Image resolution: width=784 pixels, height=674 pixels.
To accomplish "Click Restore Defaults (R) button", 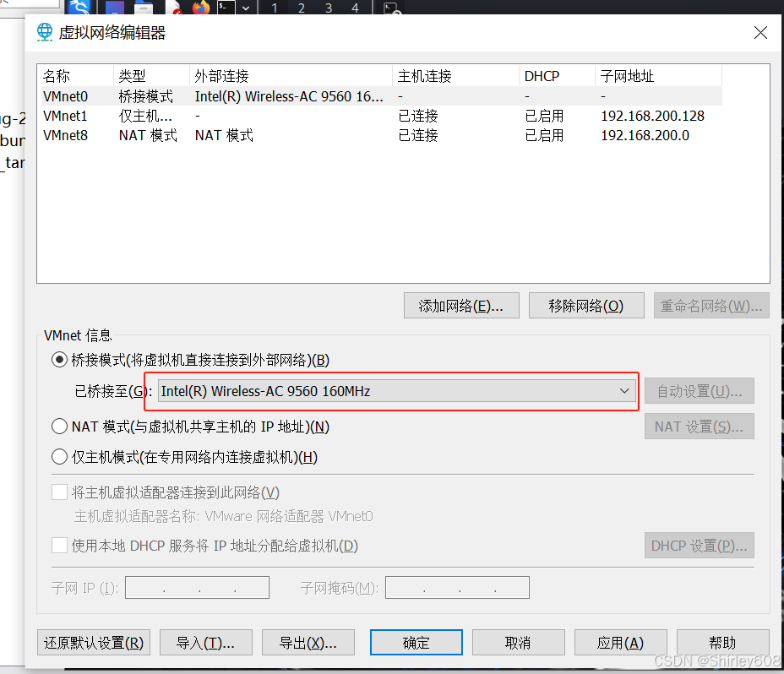I will [x=94, y=643].
